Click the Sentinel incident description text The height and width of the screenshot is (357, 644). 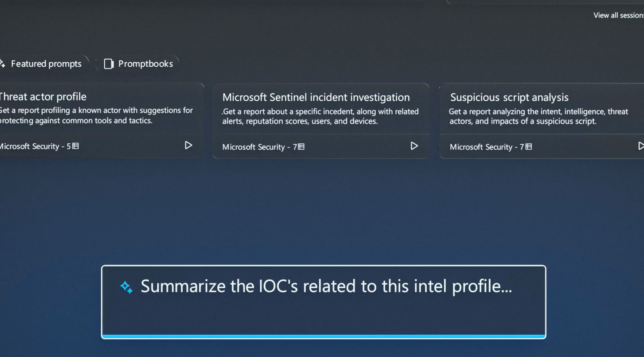320,116
